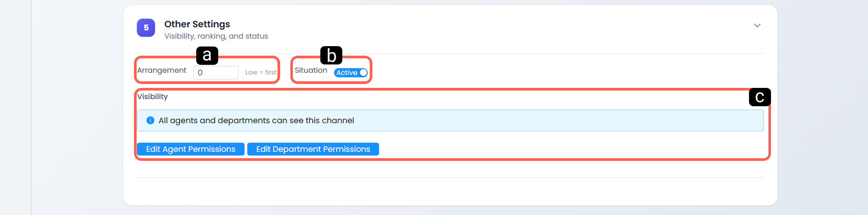Focus the Arrangement number input field

pyautogui.click(x=216, y=73)
